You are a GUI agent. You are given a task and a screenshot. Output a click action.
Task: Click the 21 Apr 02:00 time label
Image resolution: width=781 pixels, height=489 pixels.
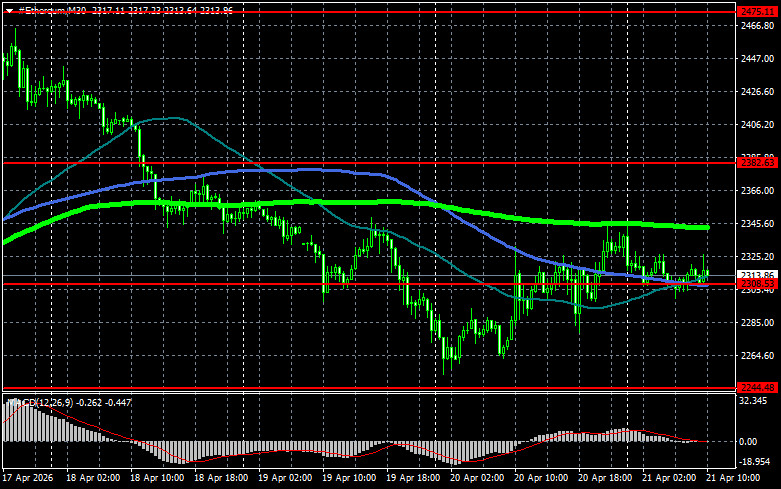pyautogui.click(x=669, y=478)
